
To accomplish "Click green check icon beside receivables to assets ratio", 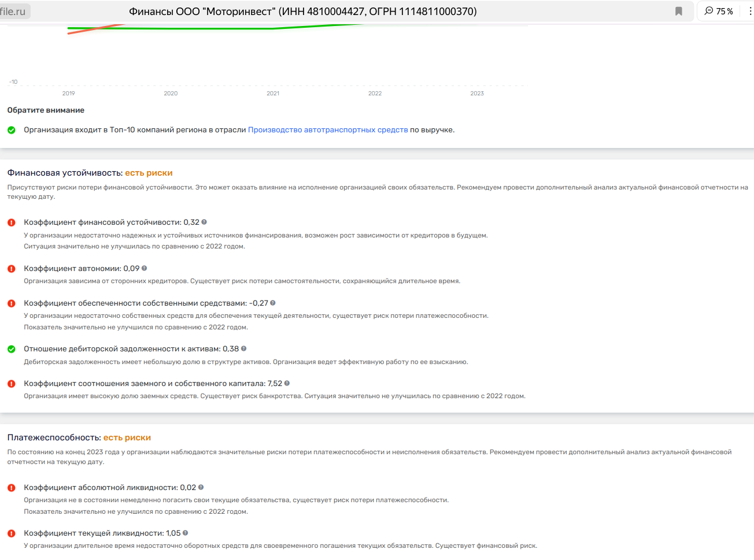I will 12,349.
